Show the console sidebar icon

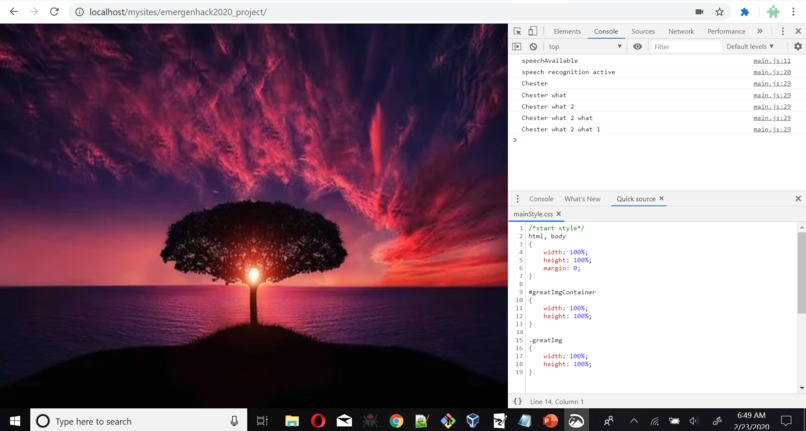517,46
